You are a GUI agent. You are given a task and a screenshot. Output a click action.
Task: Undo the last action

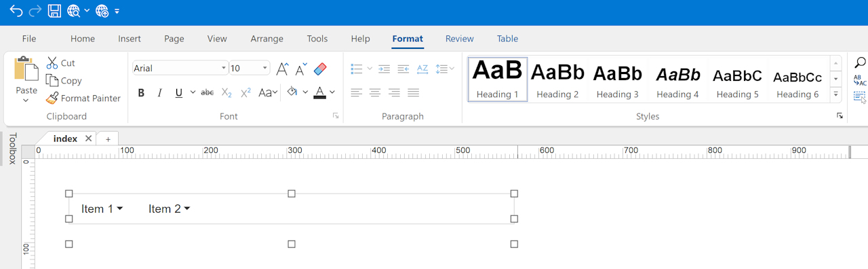click(x=16, y=11)
